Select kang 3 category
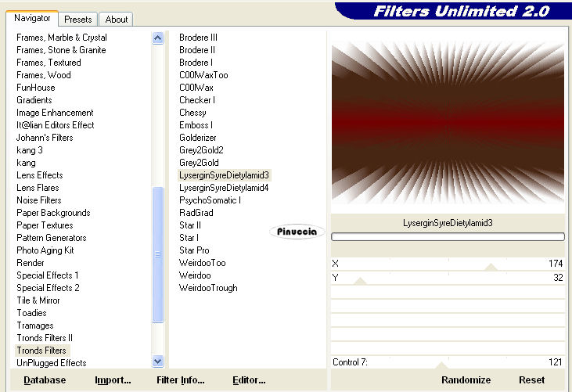The image size is (572, 392). (30, 150)
